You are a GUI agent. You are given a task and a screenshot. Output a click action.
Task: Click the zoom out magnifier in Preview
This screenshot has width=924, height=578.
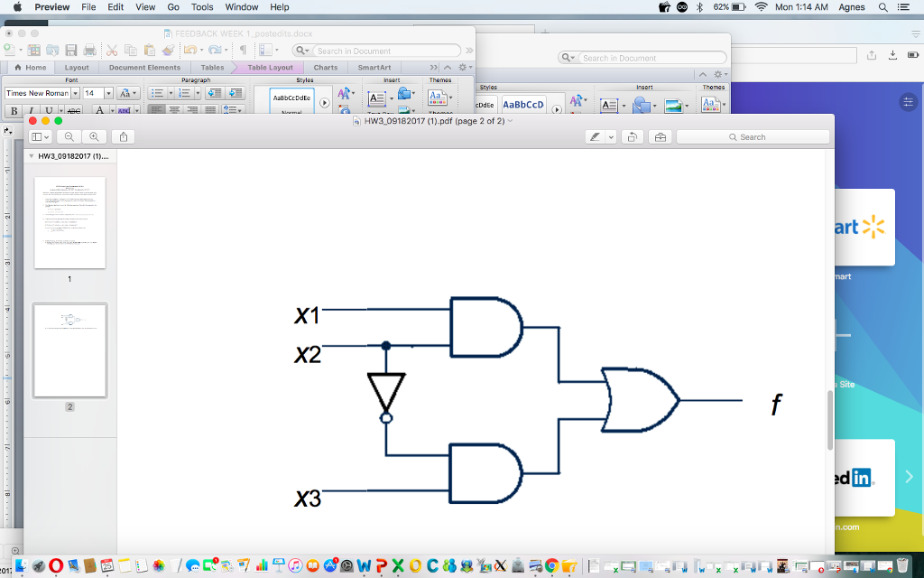(x=70, y=136)
